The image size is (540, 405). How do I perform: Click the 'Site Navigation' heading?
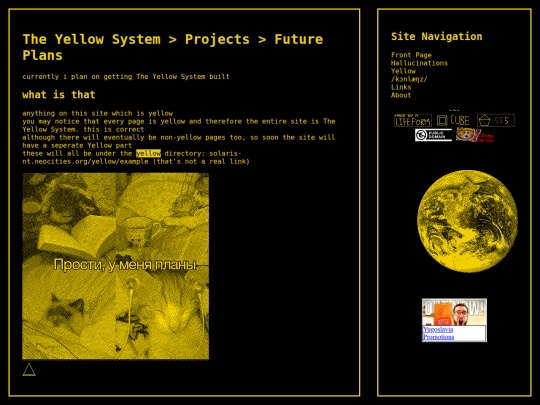[437, 37]
